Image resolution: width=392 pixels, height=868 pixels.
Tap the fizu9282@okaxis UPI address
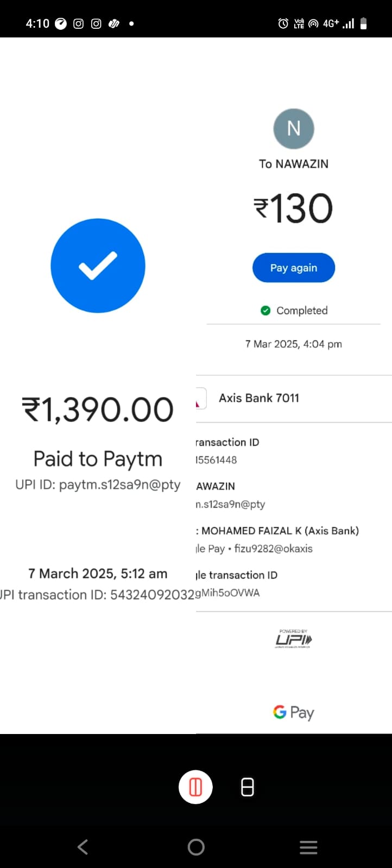[273, 548]
